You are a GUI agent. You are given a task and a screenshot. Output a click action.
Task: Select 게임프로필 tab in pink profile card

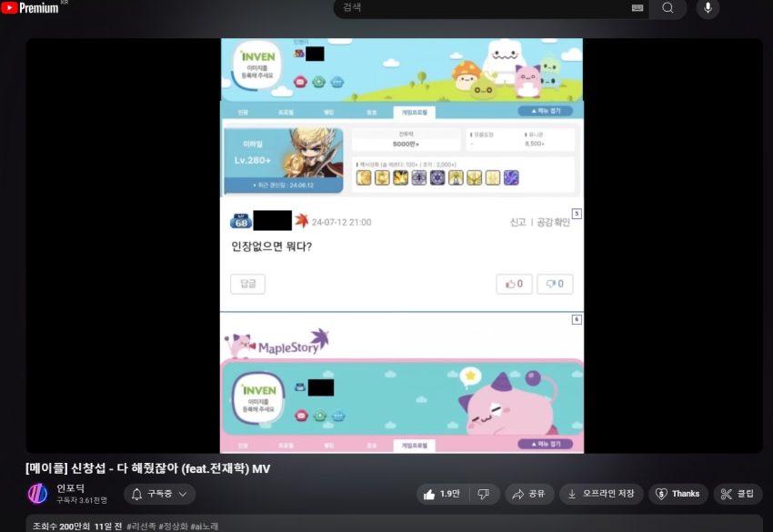pyautogui.click(x=414, y=446)
